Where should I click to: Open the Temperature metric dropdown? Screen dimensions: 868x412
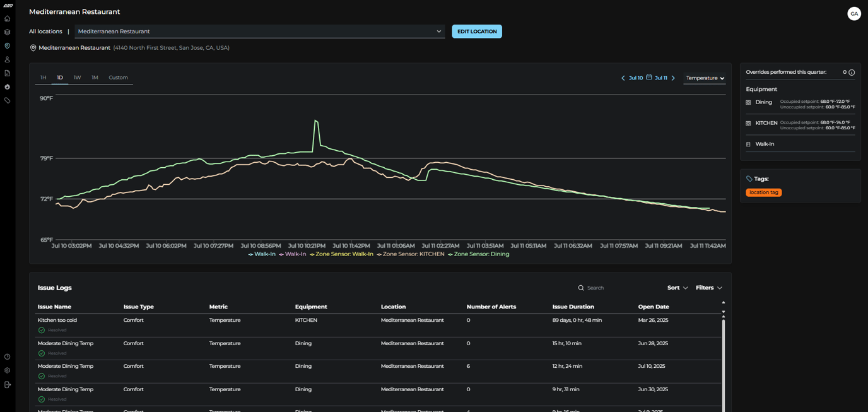(705, 78)
